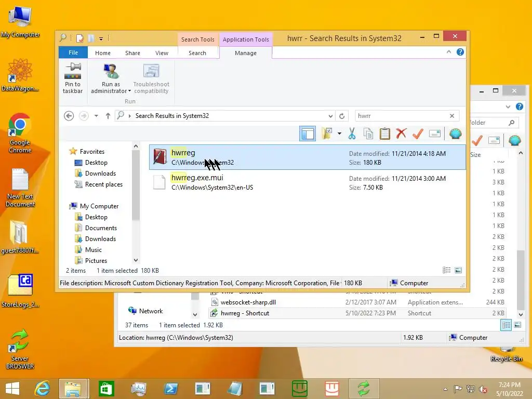
Task: Click navigation pane scroll down arrow
Action: pyautogui.click(x=136, y=260)
